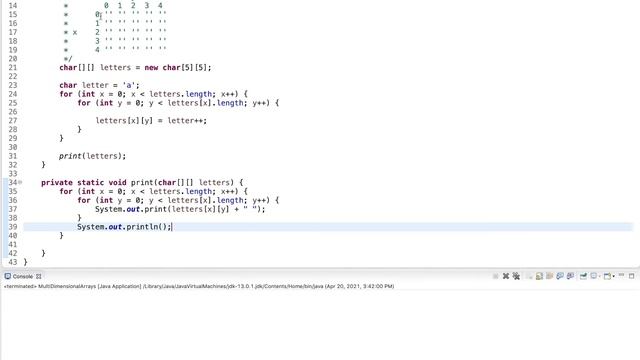Click inside the empty Console output area
640x360 pixels.
(x=320, y=325)
